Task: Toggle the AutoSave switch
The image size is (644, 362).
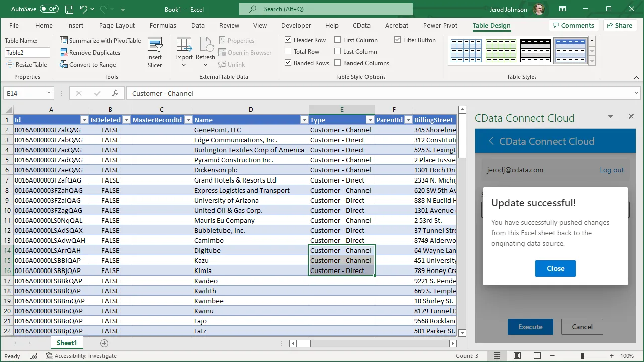Action: 49,9
